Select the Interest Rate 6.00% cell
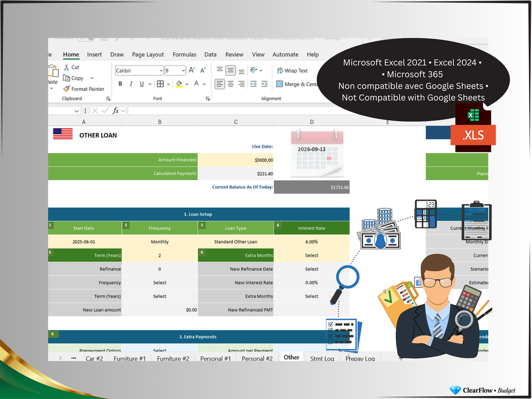Image resolution: width=532 pixels, height=399 pixels. pos(312,242)
